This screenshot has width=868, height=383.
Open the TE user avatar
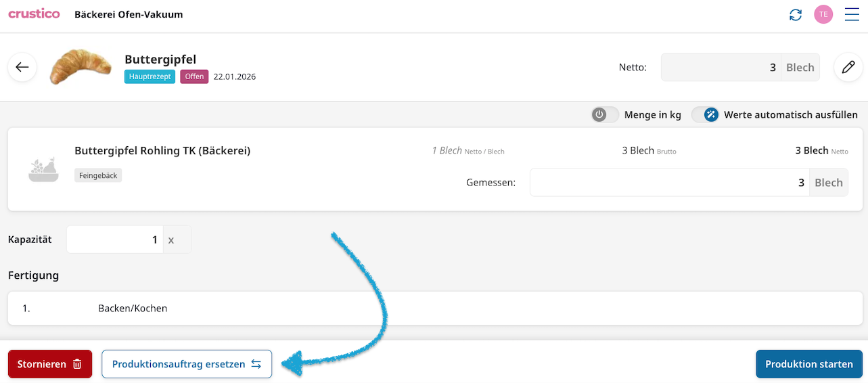[823, 14]
